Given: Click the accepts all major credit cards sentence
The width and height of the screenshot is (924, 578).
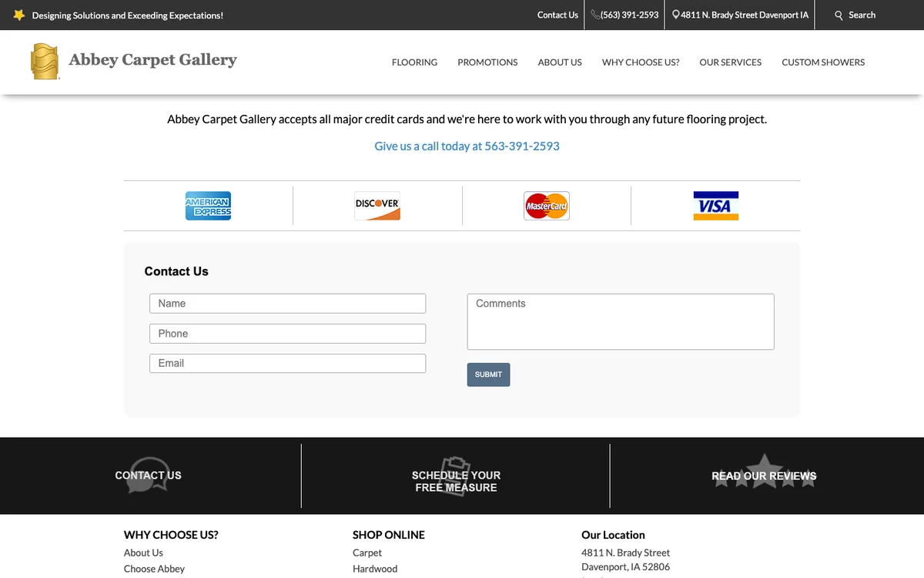Looking at the screenshot, I should [467, 119].
